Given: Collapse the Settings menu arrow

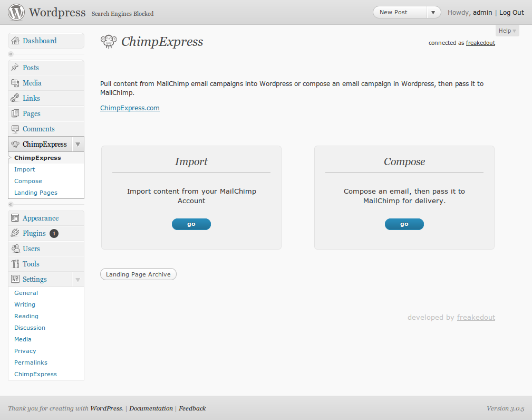Looking at the screenshot, I should pyautogui.click(x=78, y=280).
